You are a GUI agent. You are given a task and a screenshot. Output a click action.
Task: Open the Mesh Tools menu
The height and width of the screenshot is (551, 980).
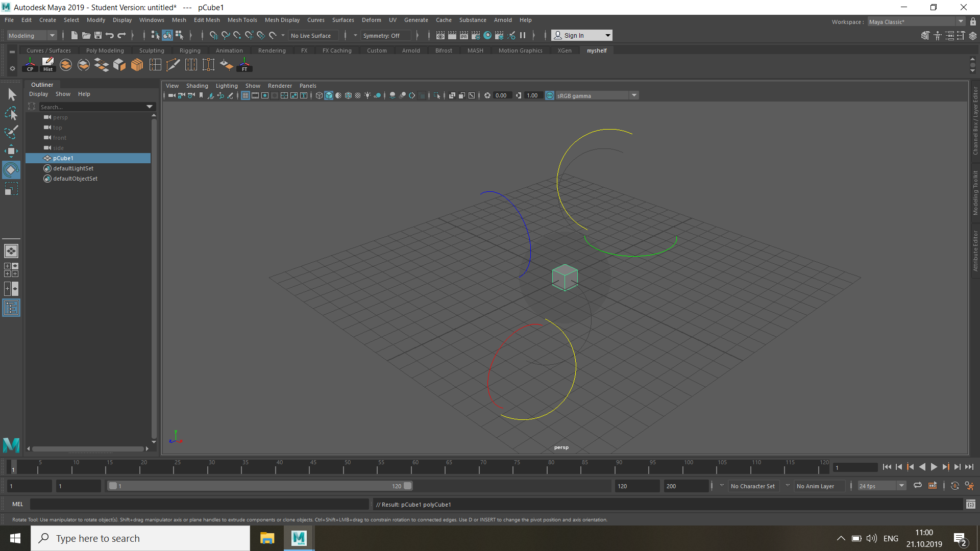242,20
